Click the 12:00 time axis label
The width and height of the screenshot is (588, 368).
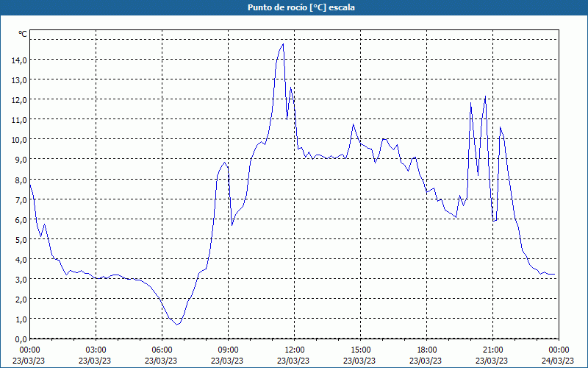coord(295,350)
